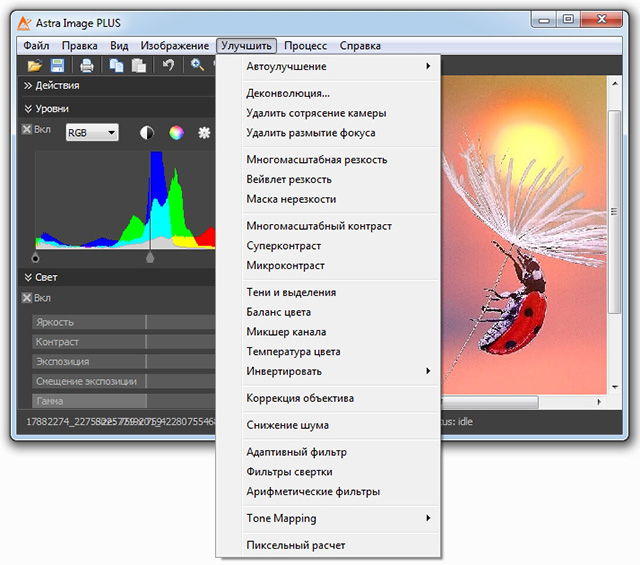Viewport: 640px width, 565px height.
Task: Click the Copy icon in toolbar
Action: (117, 66)
